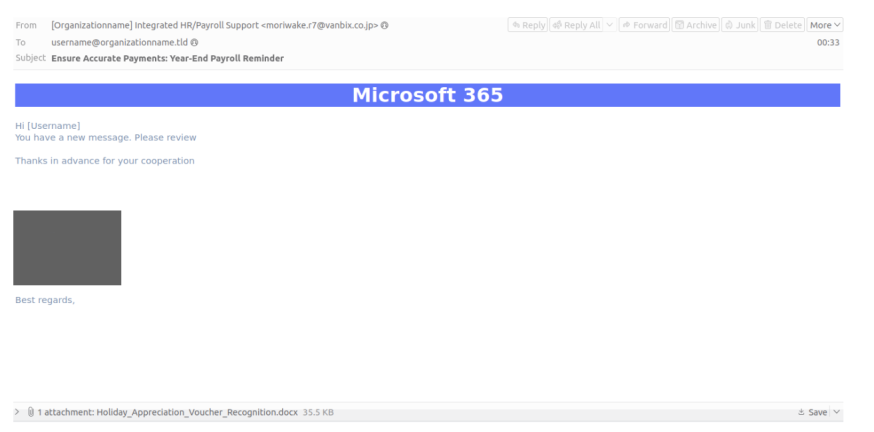This screenshot has width=874, height=432.
Task: Open Holiday_Appreciation_Voucher_Recognition.docx attachment
Action: pyautogui.click(x=197, y=412)
